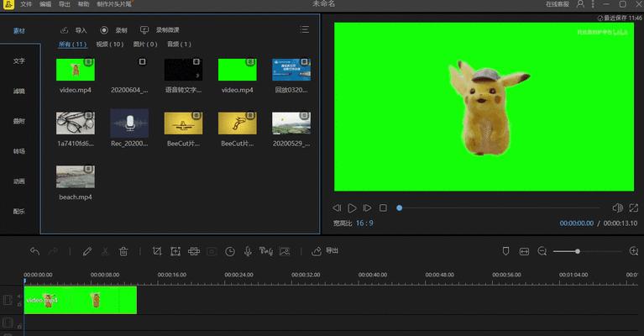Open the picture tool in the timeline toolbar
644x336 pixels.
(x=285, y=251)
